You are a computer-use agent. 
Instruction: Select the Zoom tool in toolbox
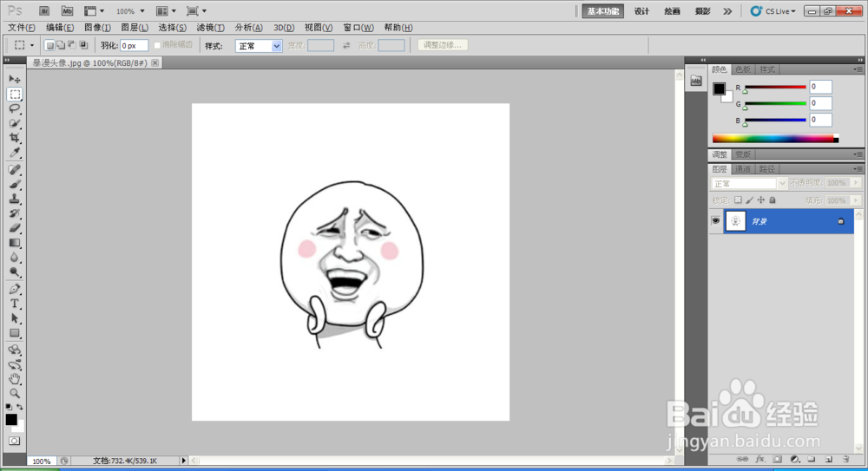pos(15,394)
